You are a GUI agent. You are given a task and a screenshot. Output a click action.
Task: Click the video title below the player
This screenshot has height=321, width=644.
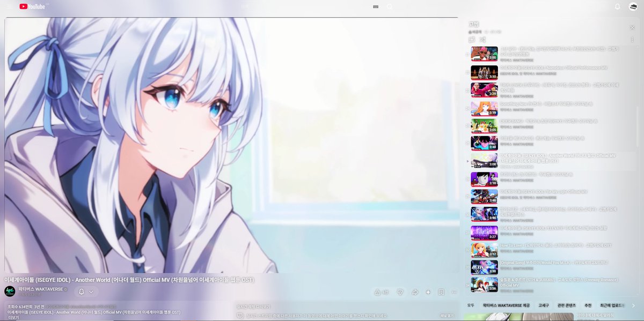[129, 280]
